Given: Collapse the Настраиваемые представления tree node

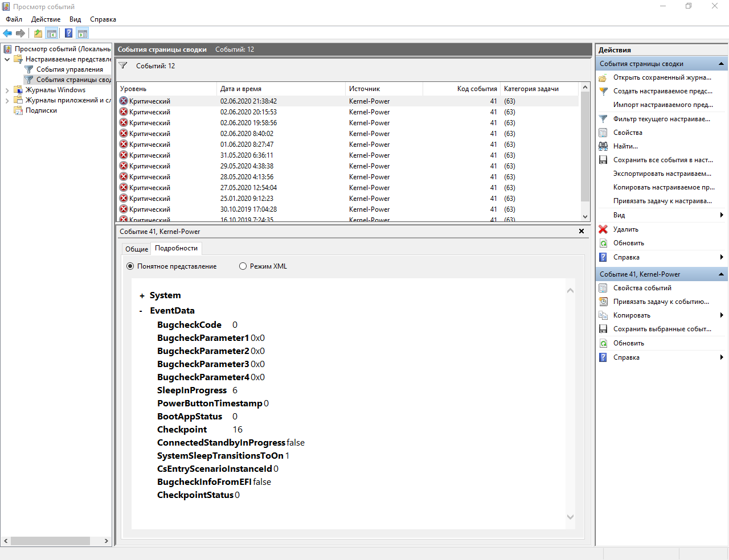Looking at the screenshot, I should [7, 59].
